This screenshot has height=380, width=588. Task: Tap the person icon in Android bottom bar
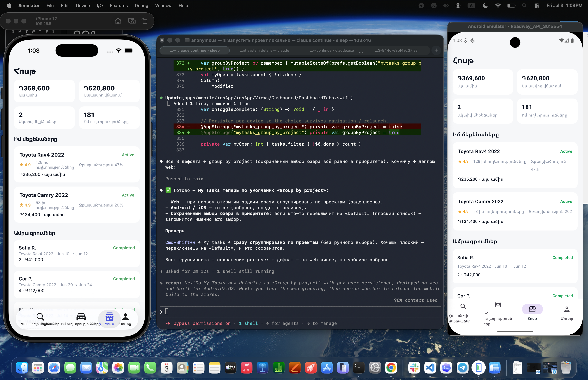567,309
